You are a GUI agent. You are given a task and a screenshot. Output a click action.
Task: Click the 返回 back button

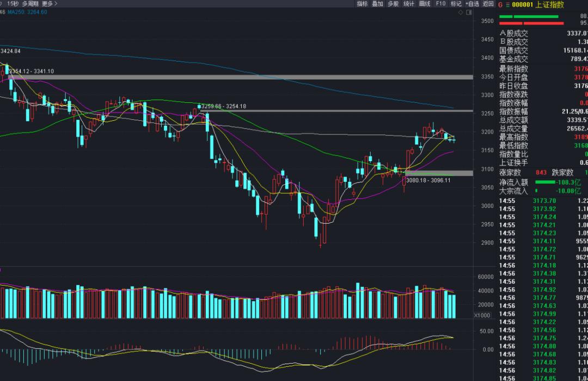(488, 4)
